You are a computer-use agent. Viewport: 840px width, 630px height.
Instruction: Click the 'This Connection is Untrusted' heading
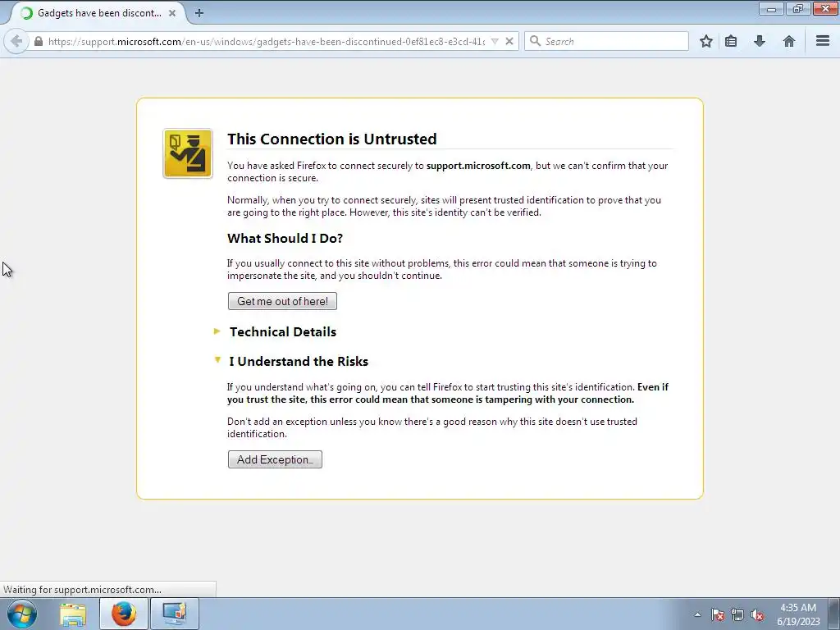tap(332, 139)
